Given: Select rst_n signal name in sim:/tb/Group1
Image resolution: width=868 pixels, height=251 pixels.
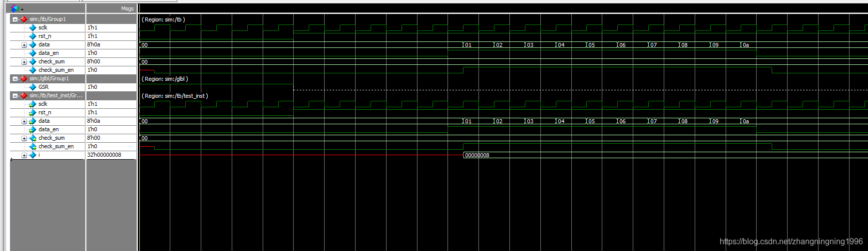Looking at the screenshot, I should pyautogui.click(x=44, y=36).
